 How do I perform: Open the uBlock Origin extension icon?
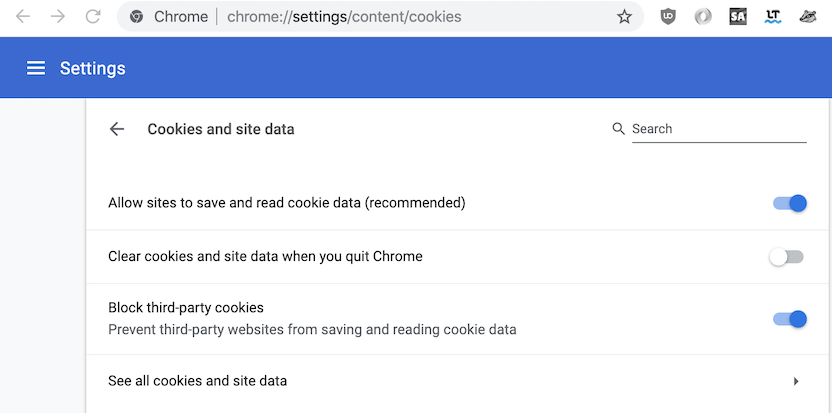pos(668,17)
